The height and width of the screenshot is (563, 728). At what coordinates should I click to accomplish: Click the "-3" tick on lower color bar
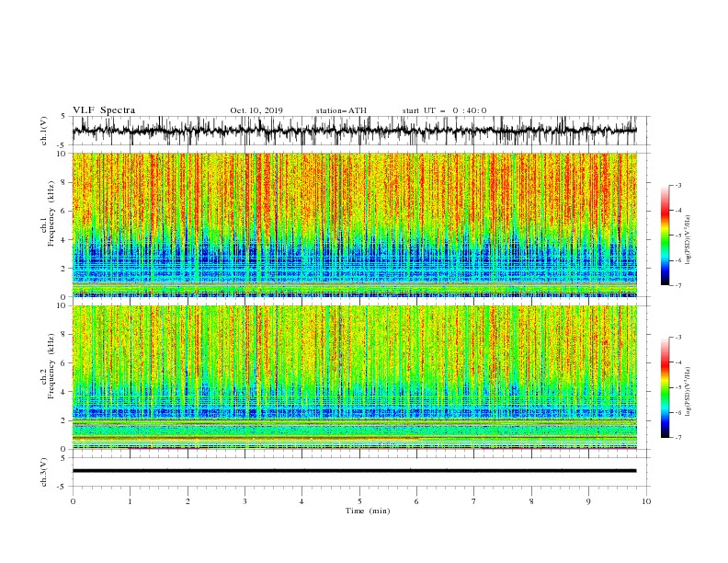678,338
